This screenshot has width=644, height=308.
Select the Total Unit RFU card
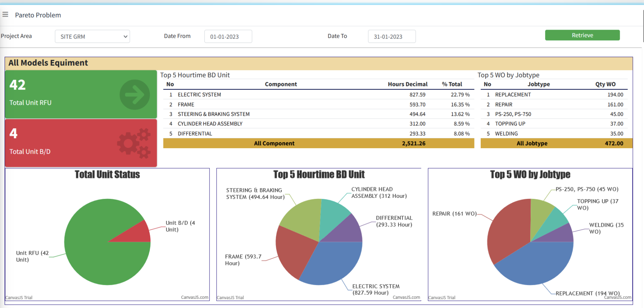(81, 94)
